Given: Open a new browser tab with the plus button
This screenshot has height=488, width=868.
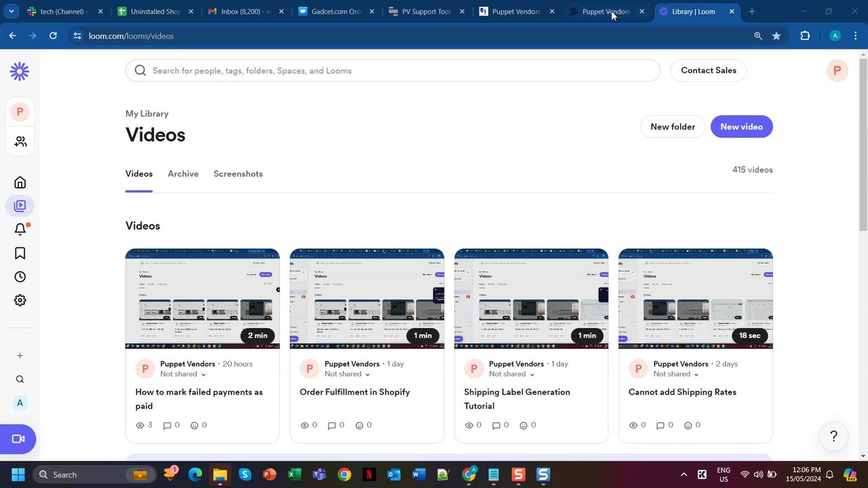Looking at the screenshot, I should [751, 12].
